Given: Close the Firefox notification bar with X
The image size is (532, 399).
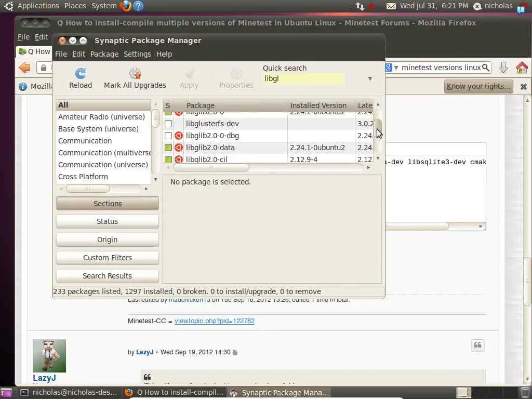Looking at the screenshot, I should click(524, 87).
